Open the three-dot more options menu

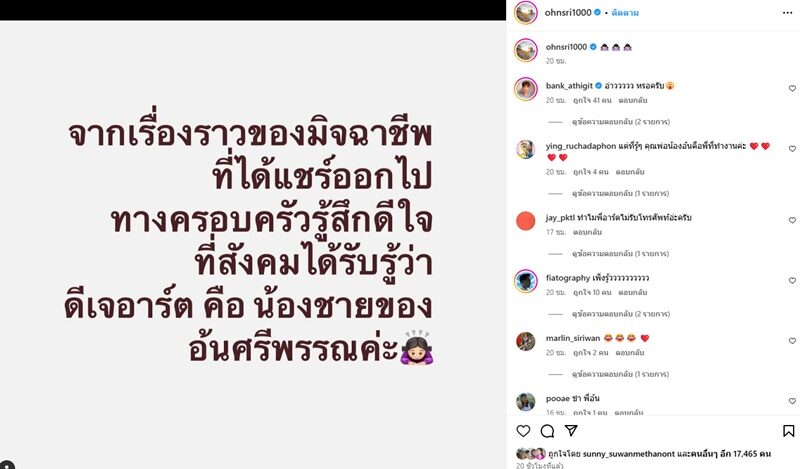coord(787,13)
